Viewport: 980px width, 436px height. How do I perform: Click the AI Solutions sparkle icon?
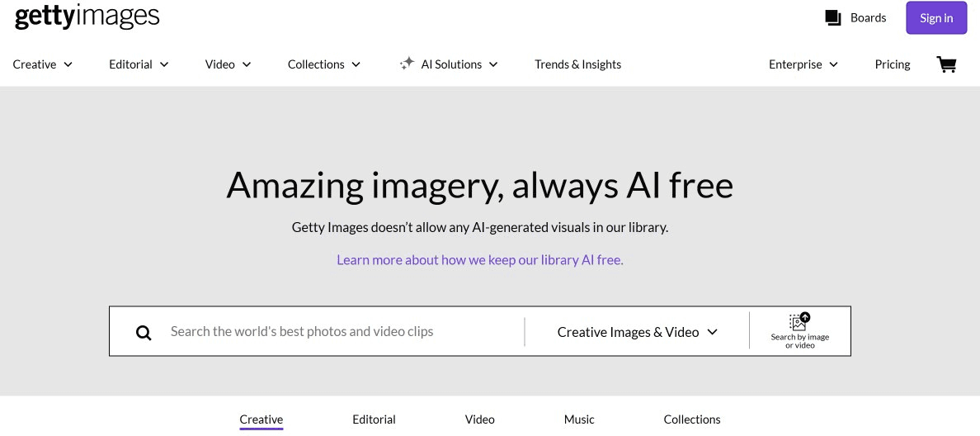click(x=407, y=64)
